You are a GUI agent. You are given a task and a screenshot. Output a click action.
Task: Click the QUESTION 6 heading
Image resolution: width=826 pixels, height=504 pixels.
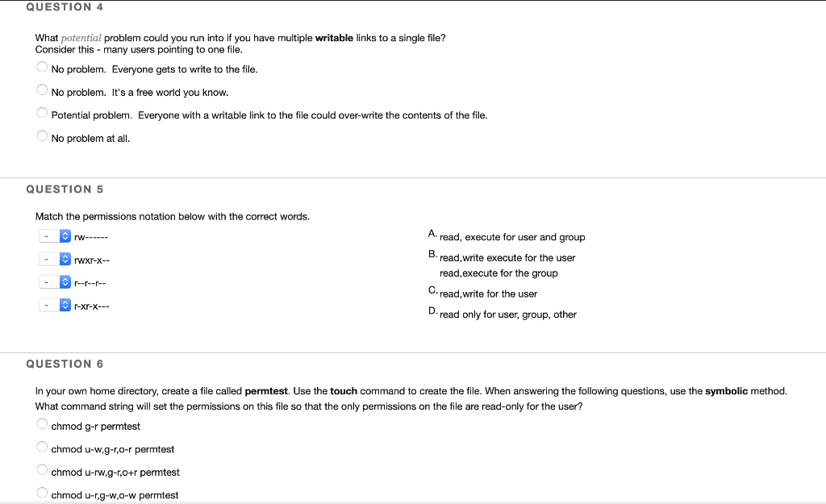[x=65, y=364]
